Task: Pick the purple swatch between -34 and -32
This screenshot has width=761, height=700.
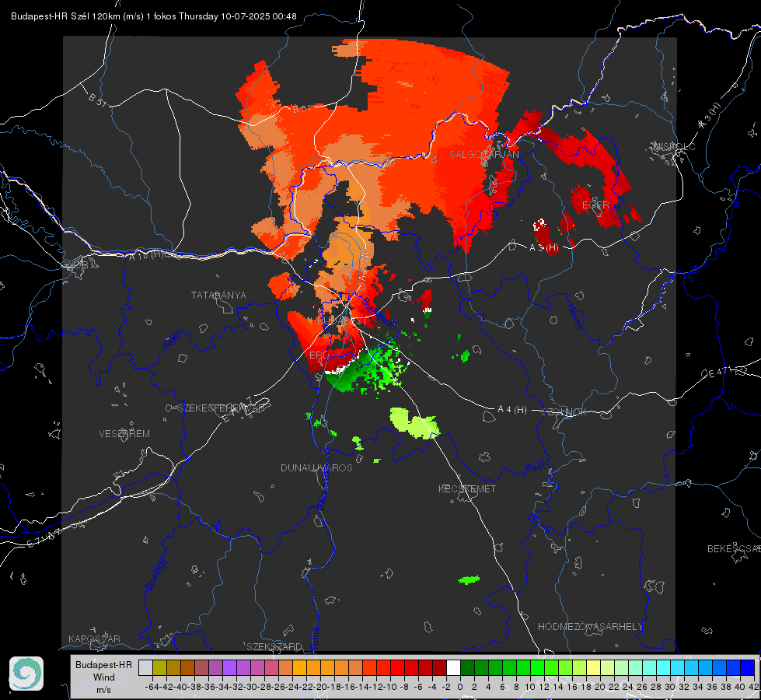Action: pyautogui.click(x=229, y=667)
